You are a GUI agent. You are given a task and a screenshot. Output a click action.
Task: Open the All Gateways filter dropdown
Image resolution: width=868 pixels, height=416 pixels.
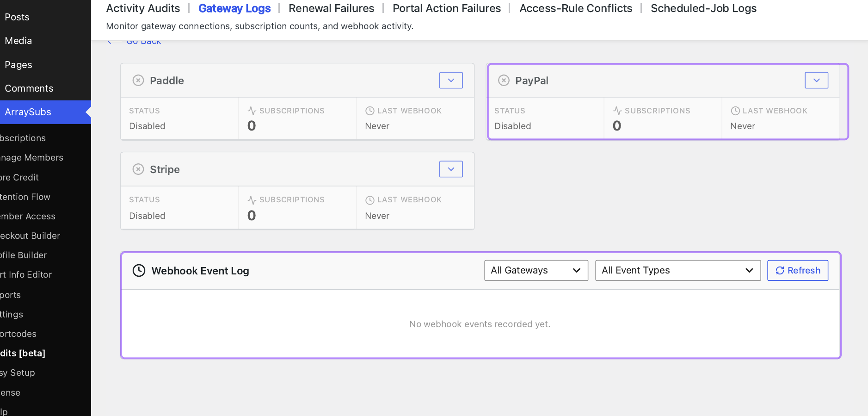point(536,270)
